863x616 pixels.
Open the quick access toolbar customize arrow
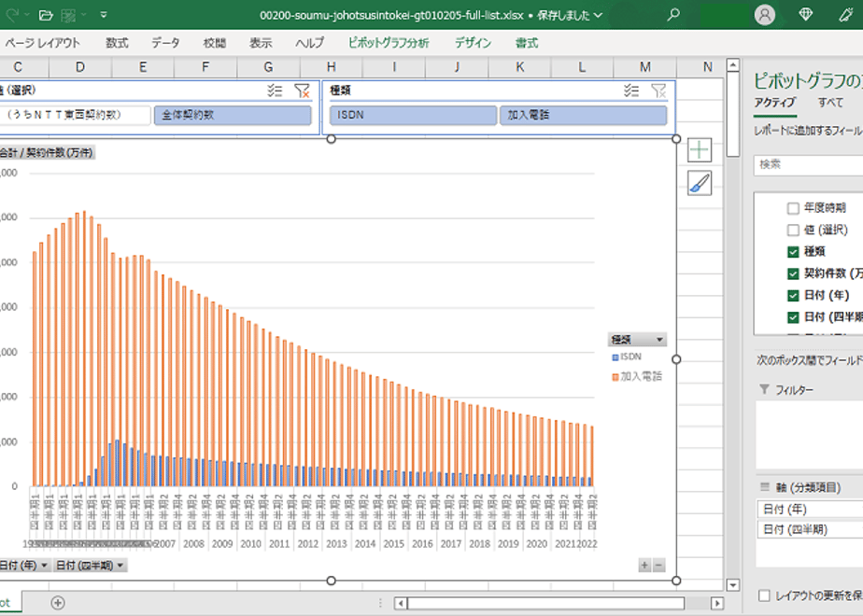104,15
